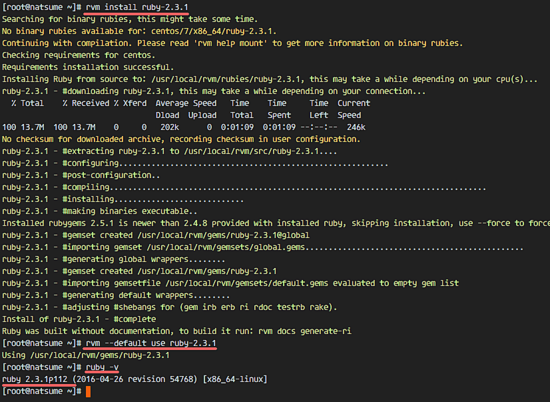This screenshot has height=402, width=550.
Task: Click the '#making binaries executable..' line
Action: point(100,211)
